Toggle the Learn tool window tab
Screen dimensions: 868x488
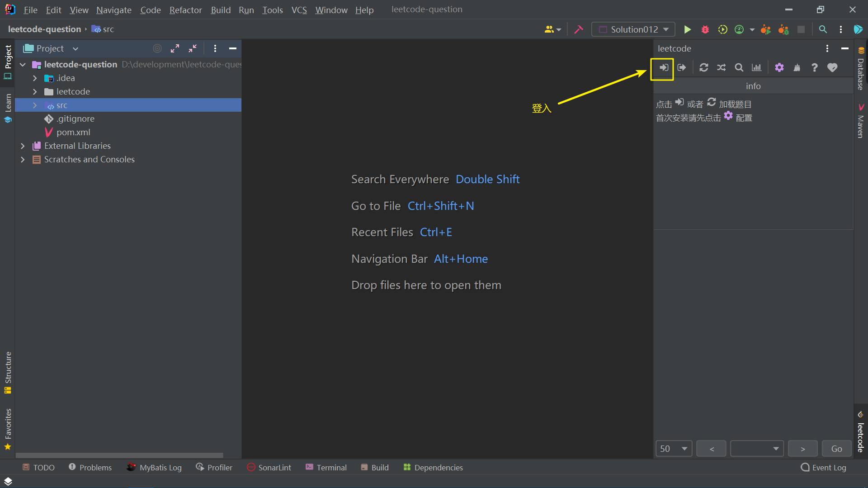pyautogui.click(x=8, y=108)
